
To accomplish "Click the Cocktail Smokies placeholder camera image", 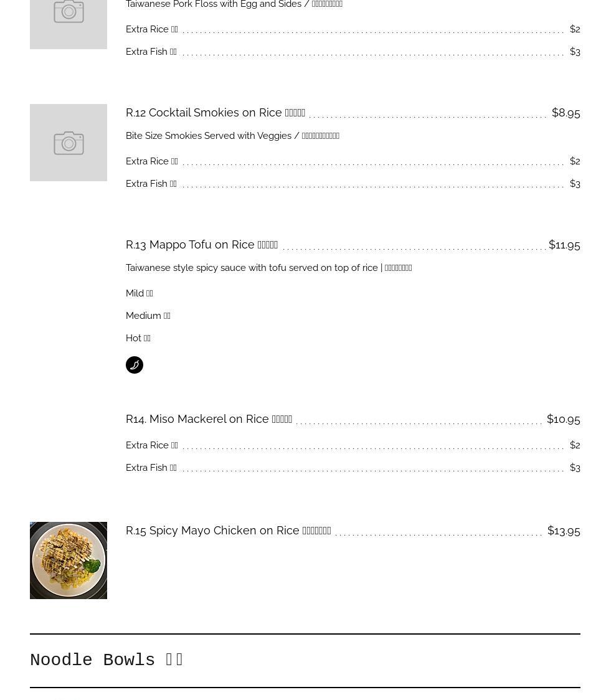I will point(69,143).
